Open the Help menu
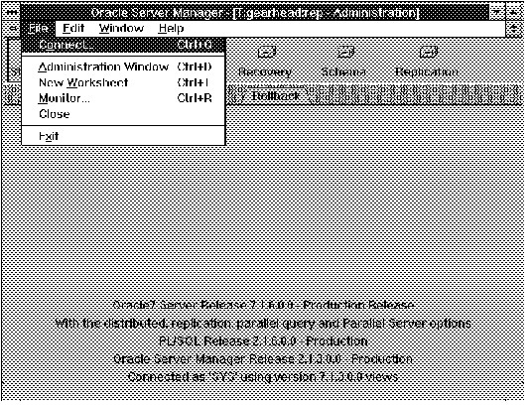Viewport: 532px width, 406px height. pyautogui.click(x=171, y=29)
